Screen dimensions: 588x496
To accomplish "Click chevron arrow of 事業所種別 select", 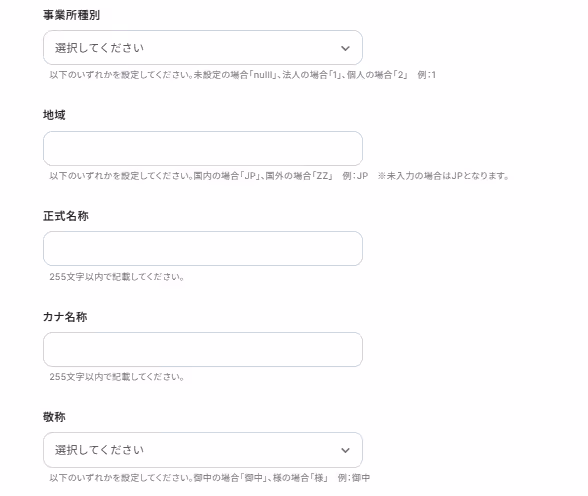I will (x=345, y=48).
